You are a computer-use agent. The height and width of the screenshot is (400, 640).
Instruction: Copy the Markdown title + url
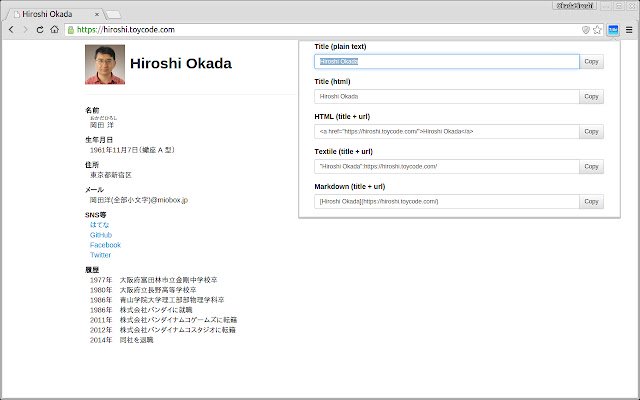coord(591,202)
